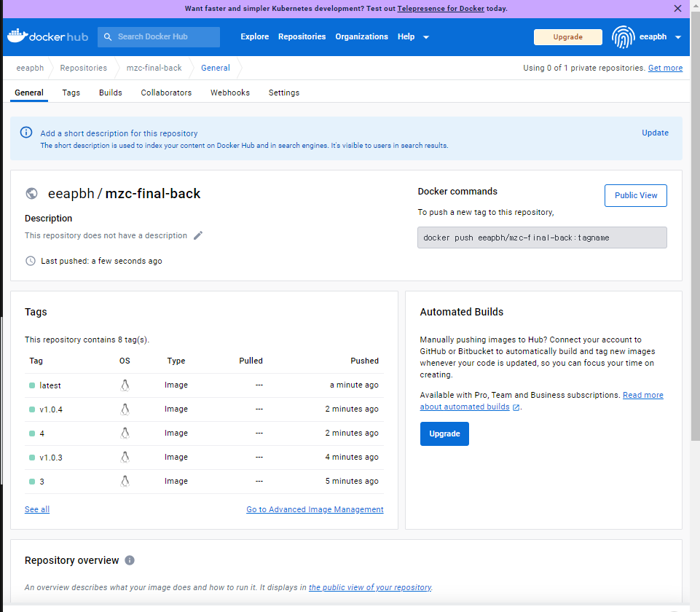Switch to the Settings tab
Screen dimensions: 700x612
(284, 93)
